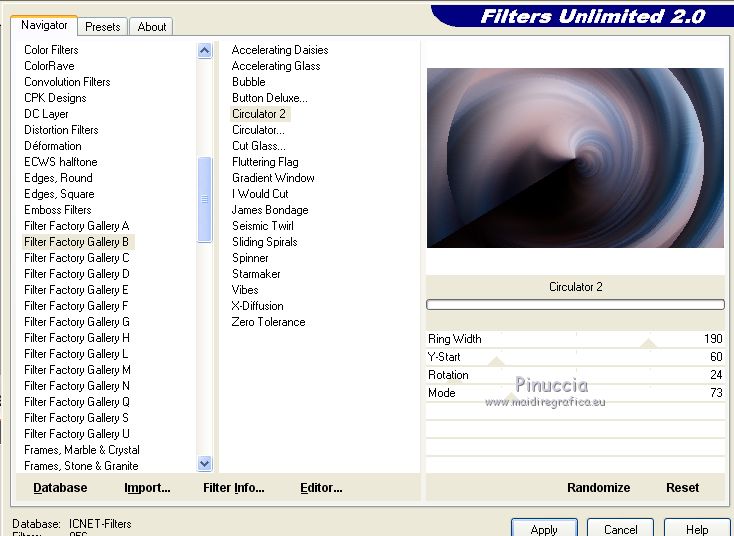The height and width of the screenshot is (536, 734).
Task: Select X-Diffusion filter
Action: point(257,306)
